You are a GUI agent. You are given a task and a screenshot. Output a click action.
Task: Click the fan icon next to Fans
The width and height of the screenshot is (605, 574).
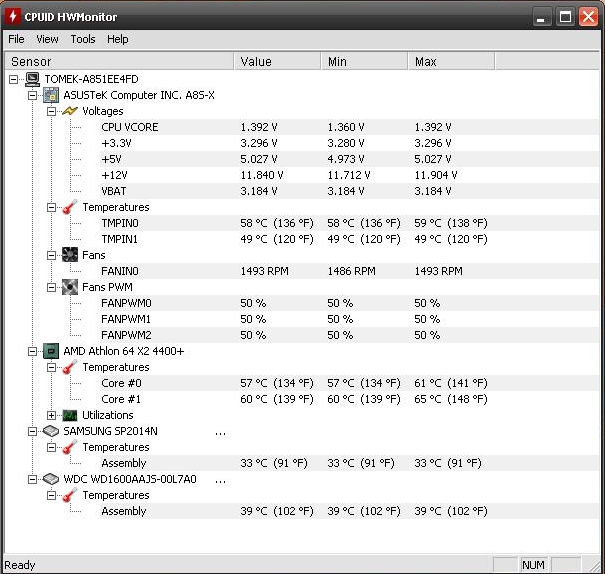pos(69,255)
